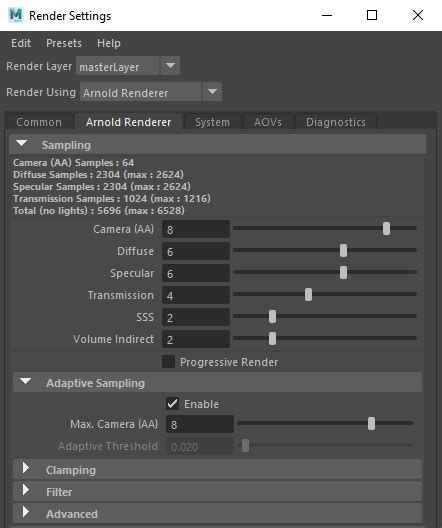Collapse the Sampling section triangle
Image resolution: width=442 pixels, height=528 pixels.
[x=22, y=143]
